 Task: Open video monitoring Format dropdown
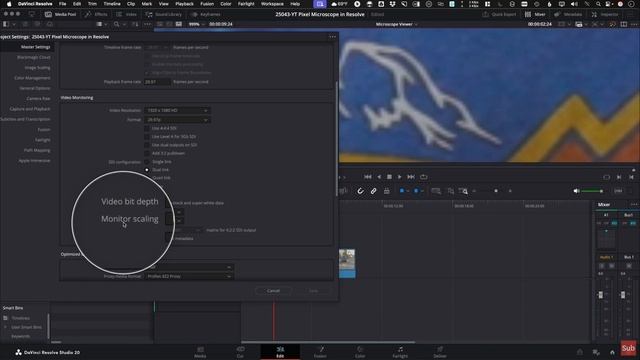click(177, 120)
